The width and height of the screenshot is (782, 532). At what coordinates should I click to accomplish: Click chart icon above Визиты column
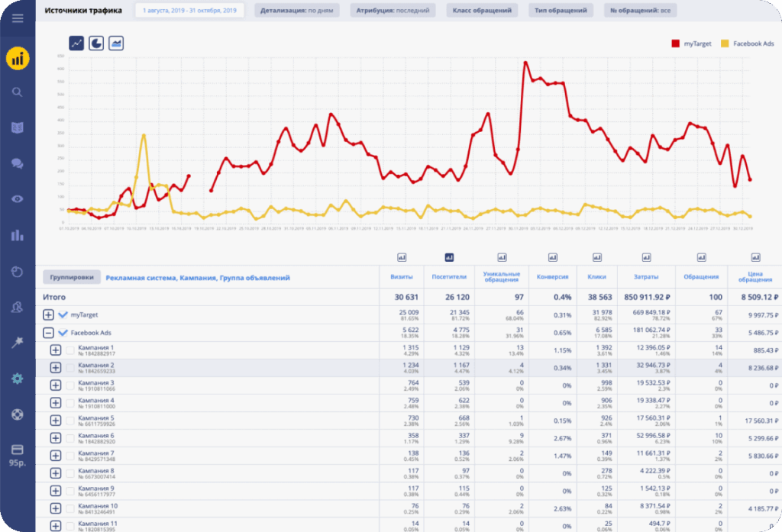(402, 257)
